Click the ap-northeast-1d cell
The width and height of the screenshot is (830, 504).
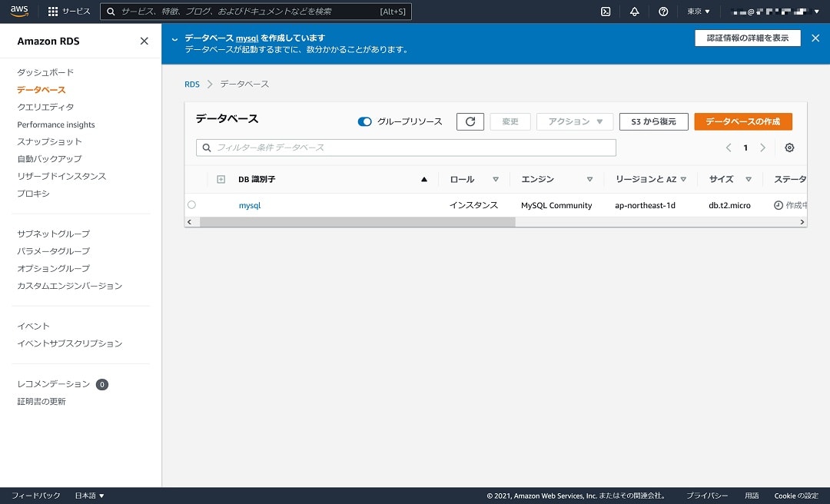coord(645,205)
